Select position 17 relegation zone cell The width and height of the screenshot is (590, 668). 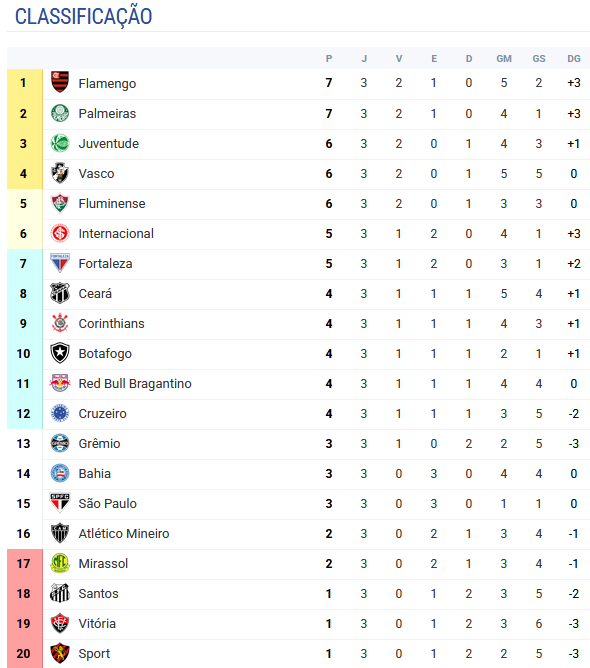pyautogui.click(x=24, y=564)
